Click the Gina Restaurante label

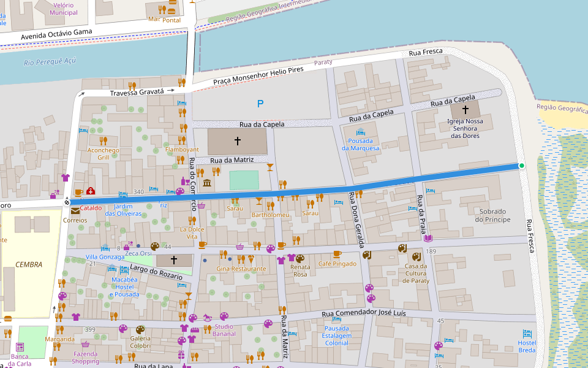pos(241,268)
